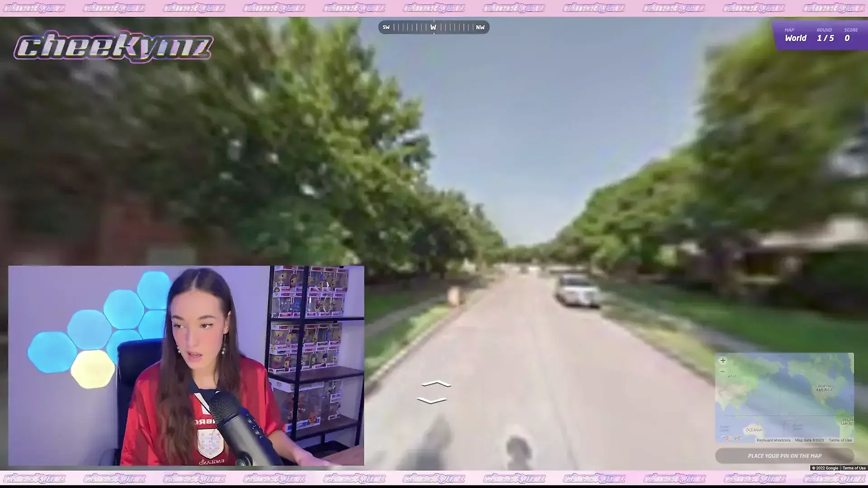868x488 pixels.
Task: Open Keyboard shortcuts on the mini-map
Action: 774,440
